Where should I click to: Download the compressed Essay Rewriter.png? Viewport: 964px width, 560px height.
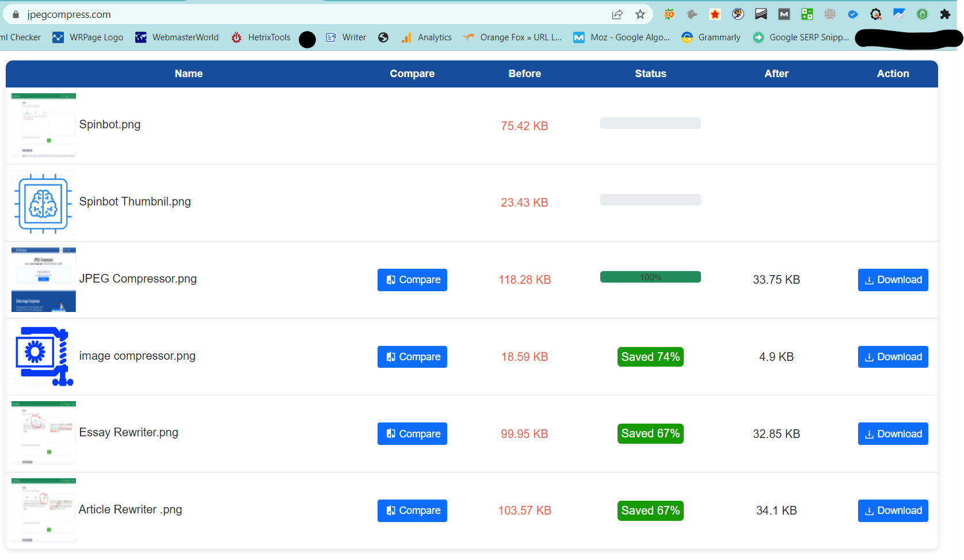893,434
